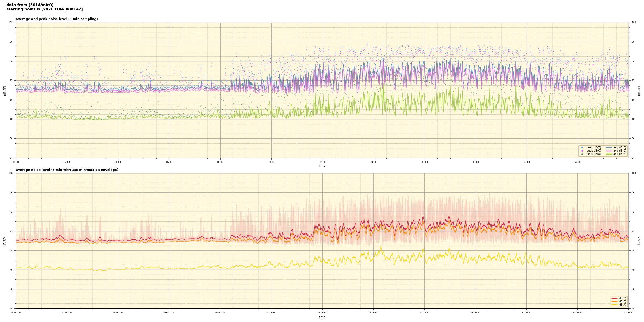Click orange dB(C) legend swatch in bottom chart
644x322 pixels.
[x=614, y=301]
